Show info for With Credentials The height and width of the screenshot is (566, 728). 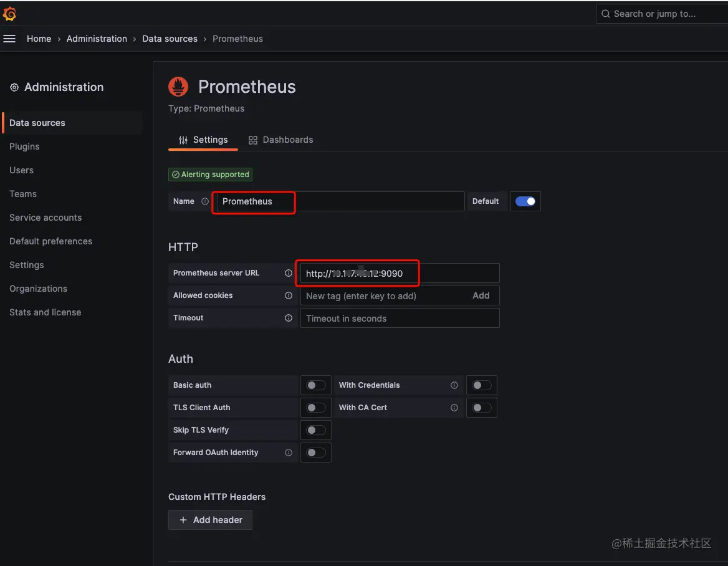[x=454, y=385]
